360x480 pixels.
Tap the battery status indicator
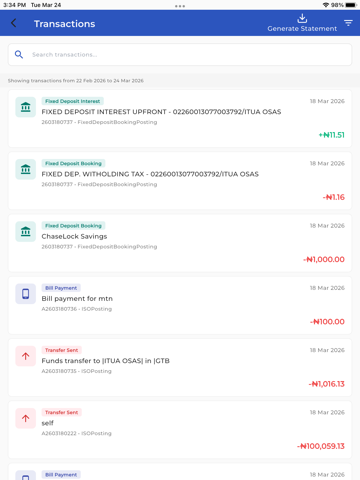coord(351,5)
